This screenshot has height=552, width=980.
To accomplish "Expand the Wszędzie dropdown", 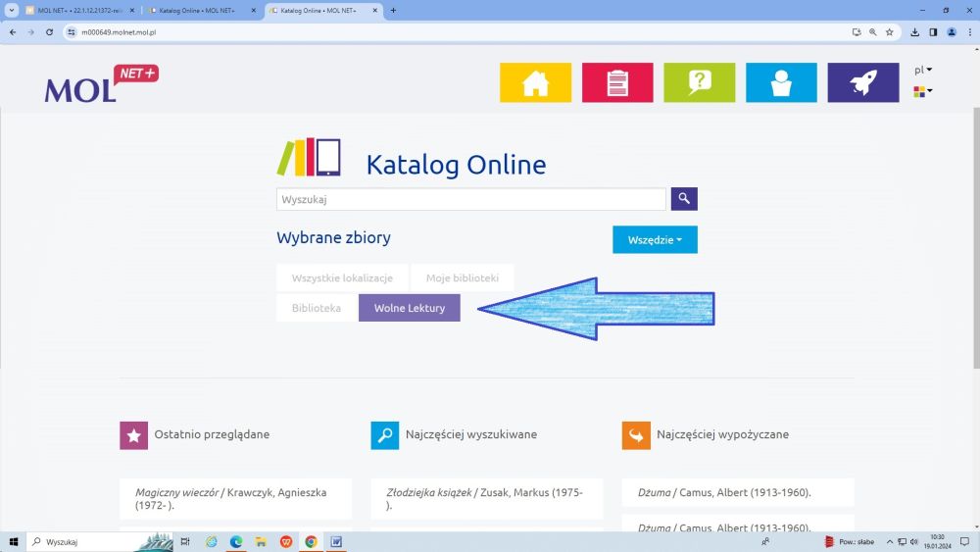I will (655, 240).
